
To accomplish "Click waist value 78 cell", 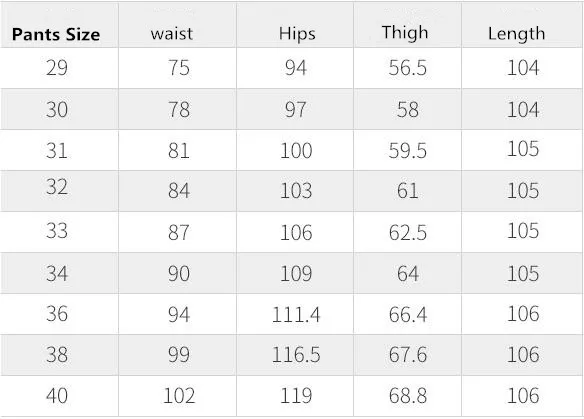I will tap(179, 109).
